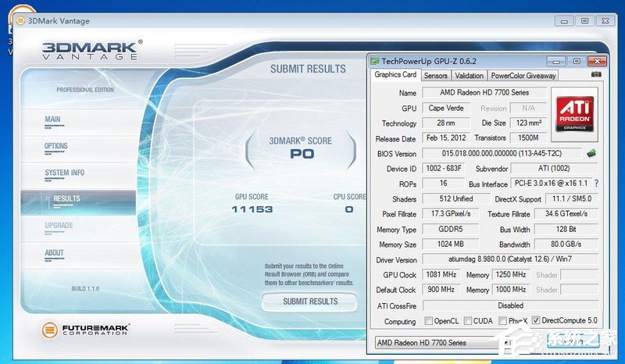Click the 3DMARK SCORE value PO
The width and height of the screenshot is (625, 364).
coord(302,154)
